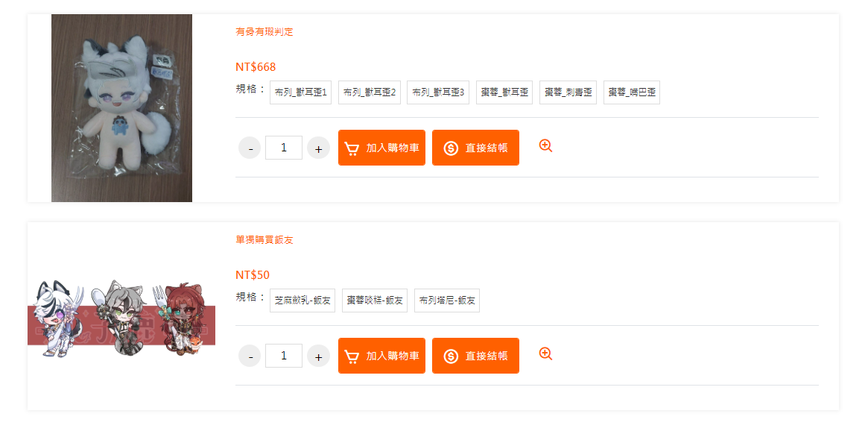Select the 棗蓉_刺青歪 option
868x434 pixels.
tap(568, 92)
